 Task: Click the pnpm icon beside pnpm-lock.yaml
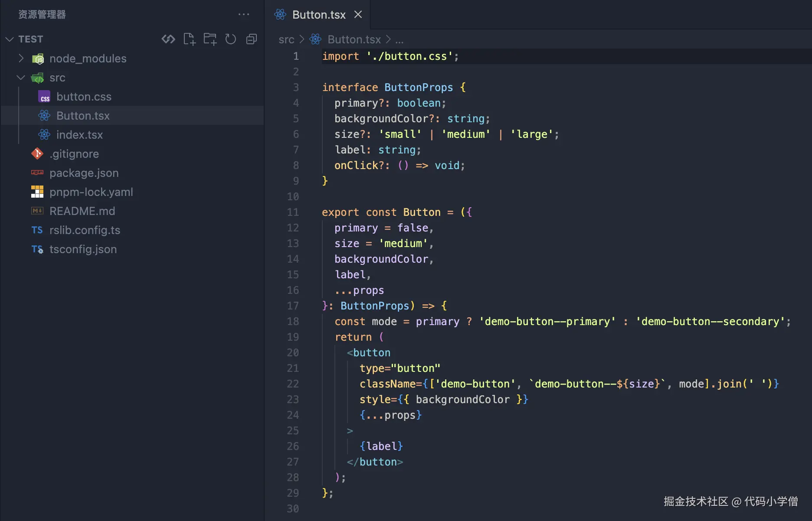tap(37, 192)
